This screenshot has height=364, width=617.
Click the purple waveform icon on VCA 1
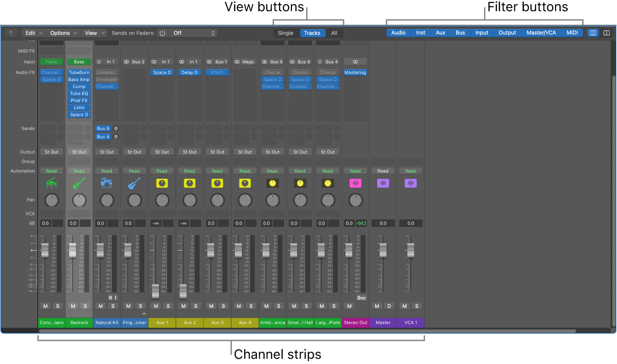click(x=411, y=183)
